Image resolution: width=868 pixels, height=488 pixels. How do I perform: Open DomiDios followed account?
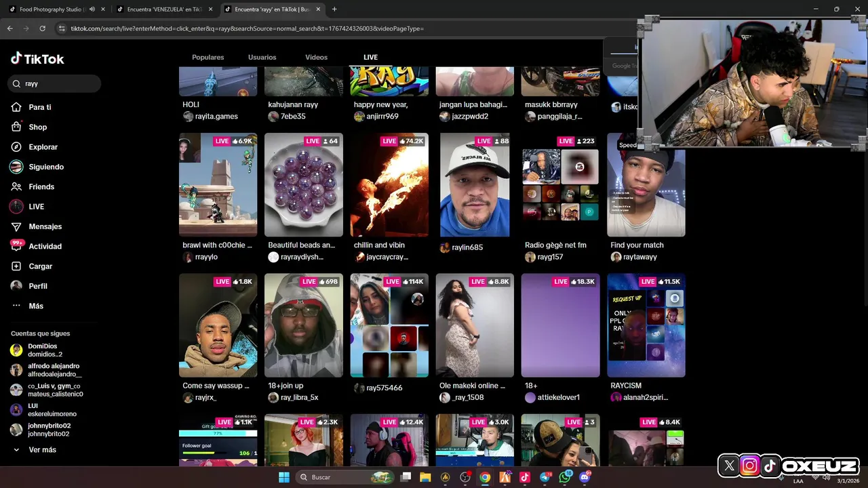pos(45,350)
